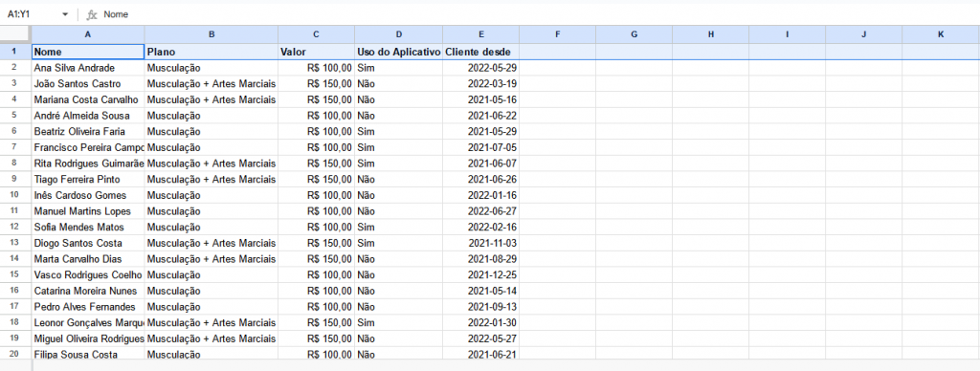
Task: Open the Name Box dropdown arrow
Action: [x=65, y=14]
